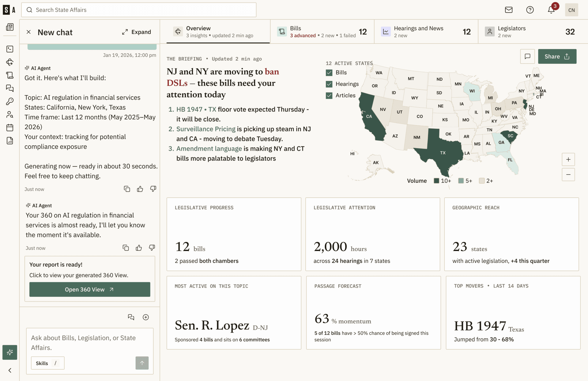This screenshot has height=381, width=588.
Task: Thumbs up the 'Got it' AI message
Action: click(x=140, y=189)
